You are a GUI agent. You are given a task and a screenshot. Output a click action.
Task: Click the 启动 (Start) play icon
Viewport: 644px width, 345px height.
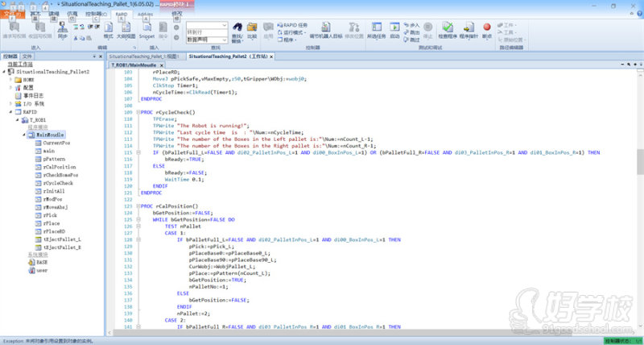tap(394, 29)
